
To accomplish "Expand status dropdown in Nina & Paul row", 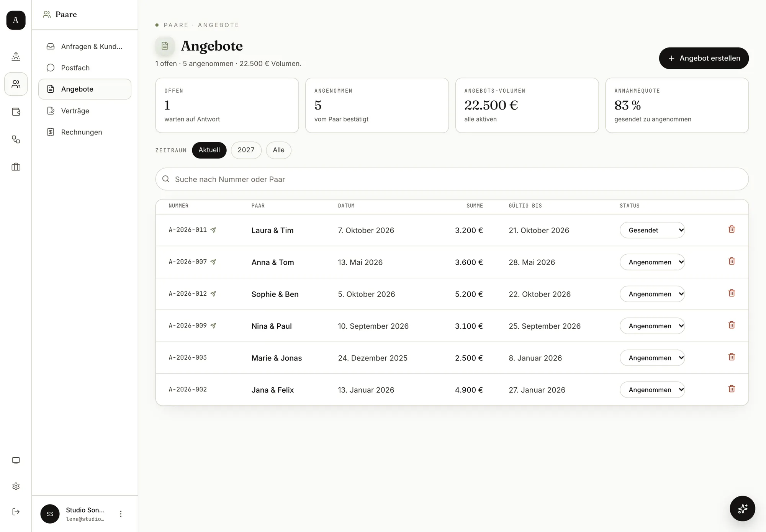I will (652, 326).
